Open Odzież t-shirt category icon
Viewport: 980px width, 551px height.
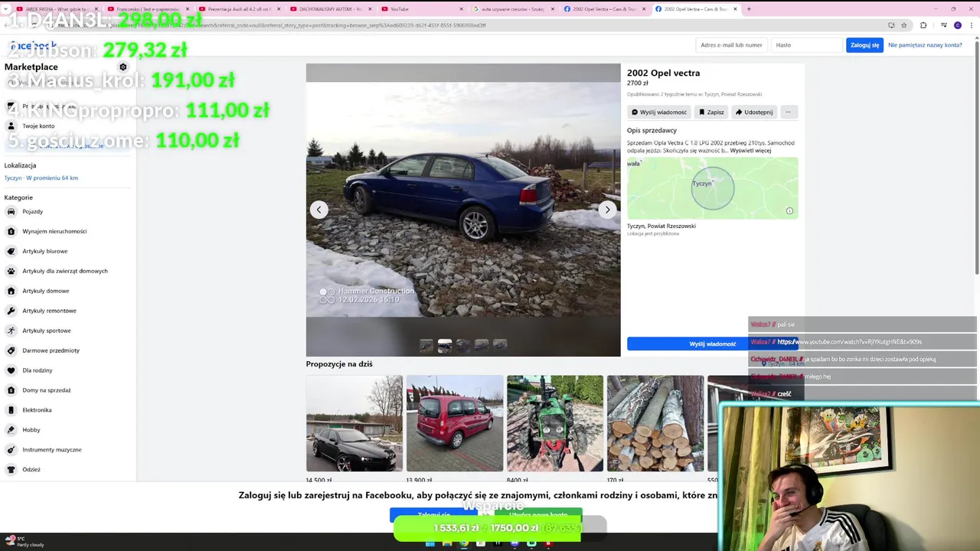tap(11, 470)
